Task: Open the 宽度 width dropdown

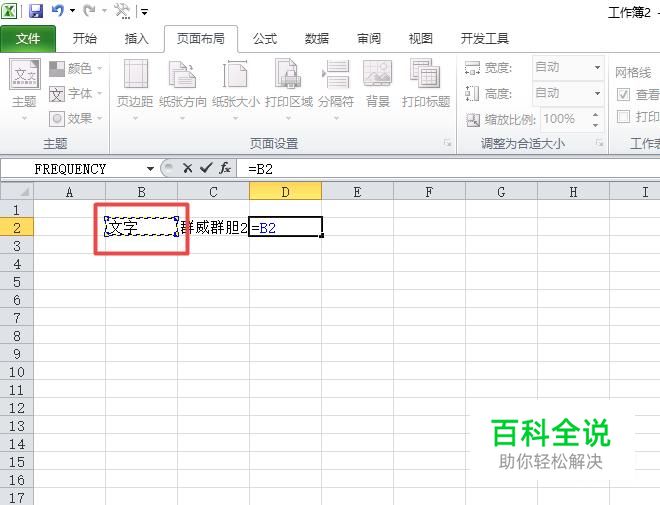Action: click(597, 67)
